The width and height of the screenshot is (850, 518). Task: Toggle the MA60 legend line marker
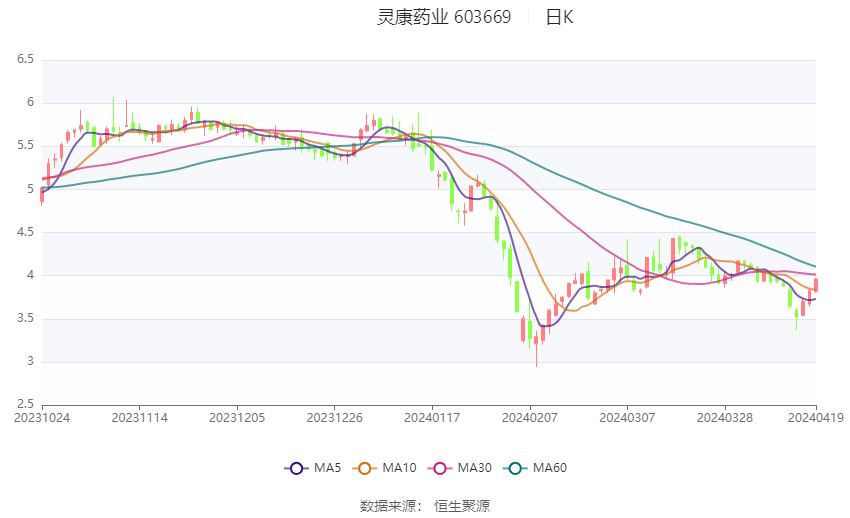(515, 468)
